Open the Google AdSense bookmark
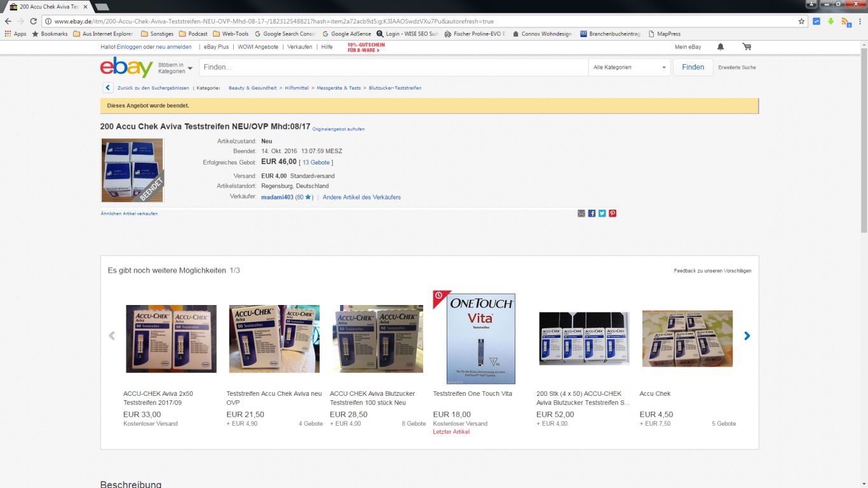868x488 pixels. coord(346,34)
